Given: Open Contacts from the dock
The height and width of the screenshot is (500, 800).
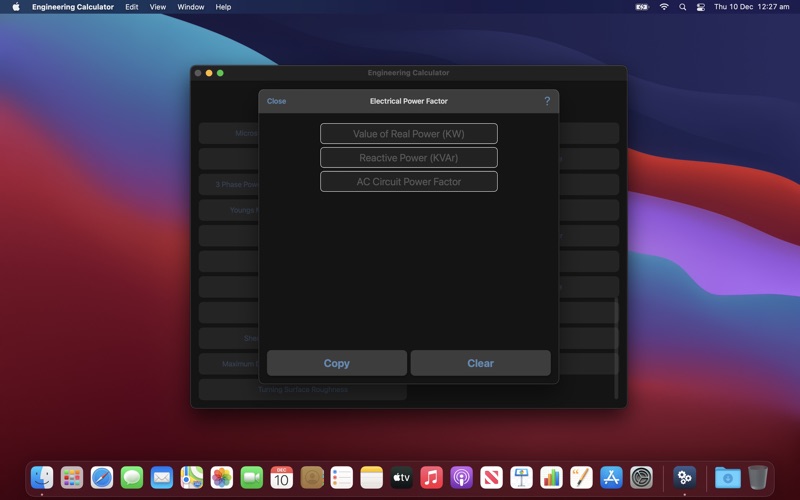Looking at the screenshot, I should (312, 478).
